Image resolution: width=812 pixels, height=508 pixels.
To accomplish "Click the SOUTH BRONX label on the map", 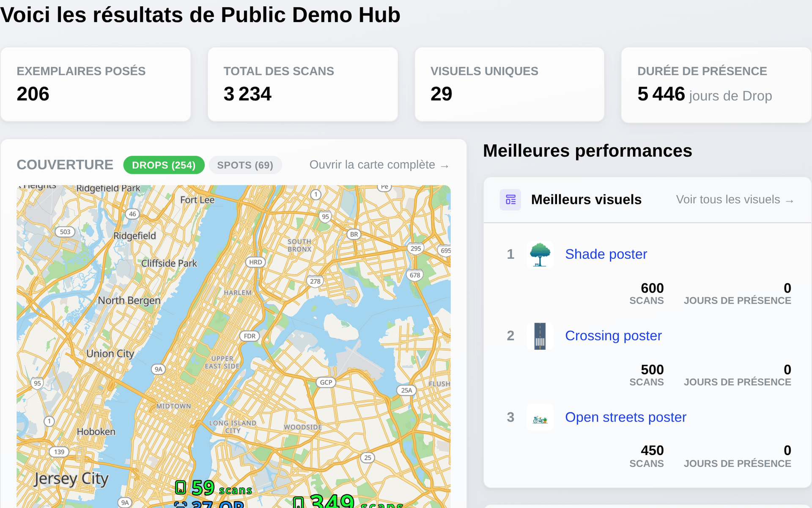I will (x=299, y=246).
